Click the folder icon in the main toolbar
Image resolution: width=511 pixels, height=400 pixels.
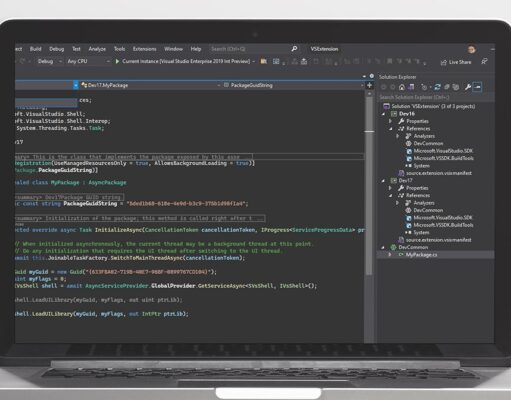coord(264,61)
